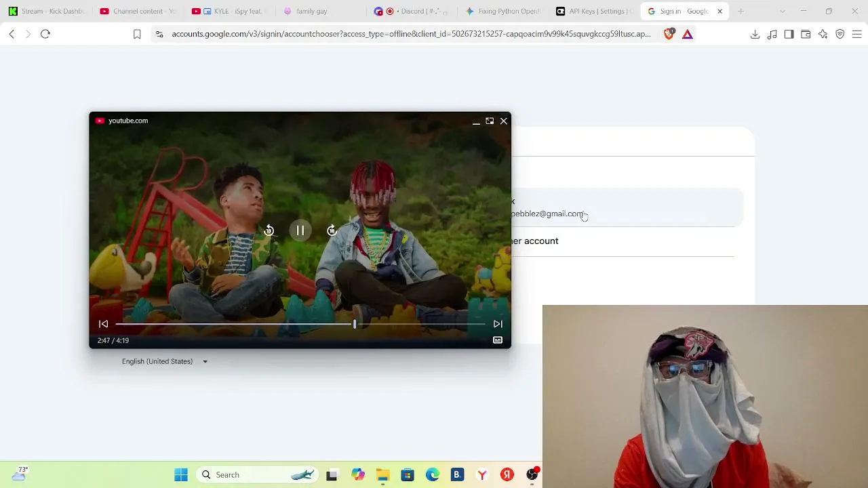Launch Microsoft Edge from taskbar
The image size is (868, 488).
point(432,474)
